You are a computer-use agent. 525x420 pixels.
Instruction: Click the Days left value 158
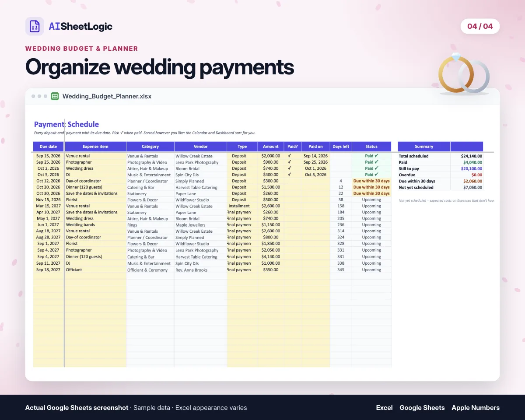pyautogui.click(x=341, y=206)
